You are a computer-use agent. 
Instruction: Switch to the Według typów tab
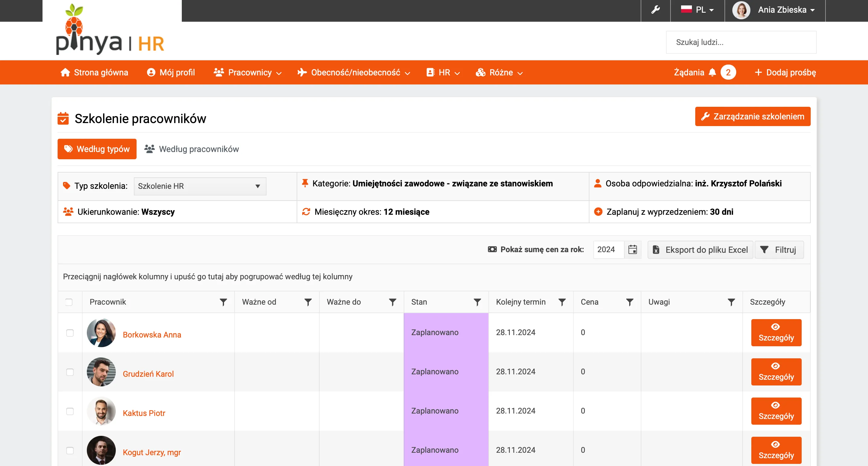[x=97, y=149]
